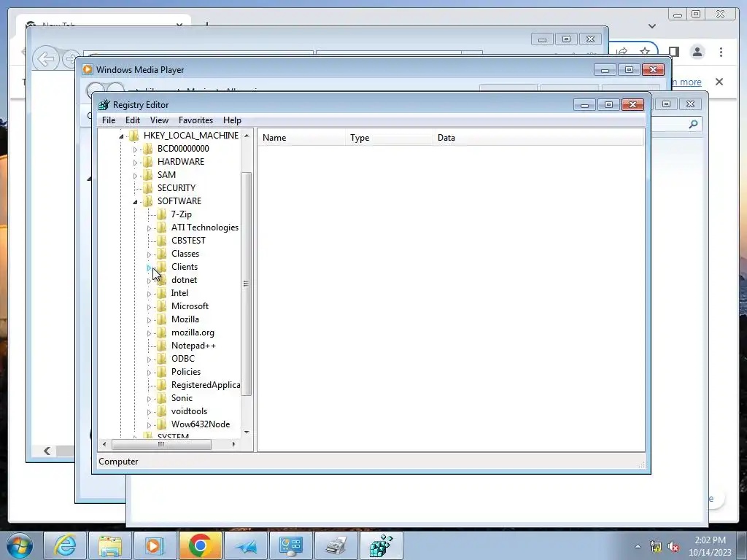Viewport: 747px width, 560px height.
Task: Collapse the SOFTWARE key
Action: pyautogui.click(x=135, y=202)
